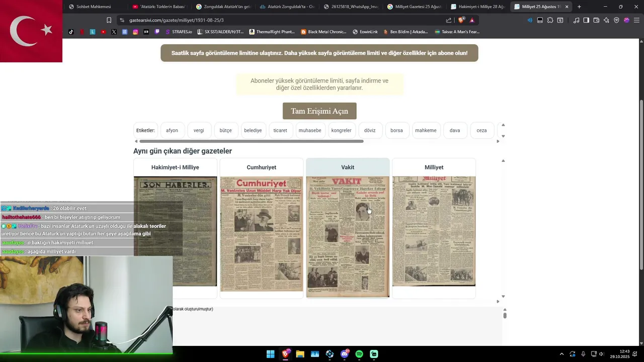Viewport: 644px width, 362px height.
Task: Open the STRAFES.io bookmark
Action: (179, 32)
